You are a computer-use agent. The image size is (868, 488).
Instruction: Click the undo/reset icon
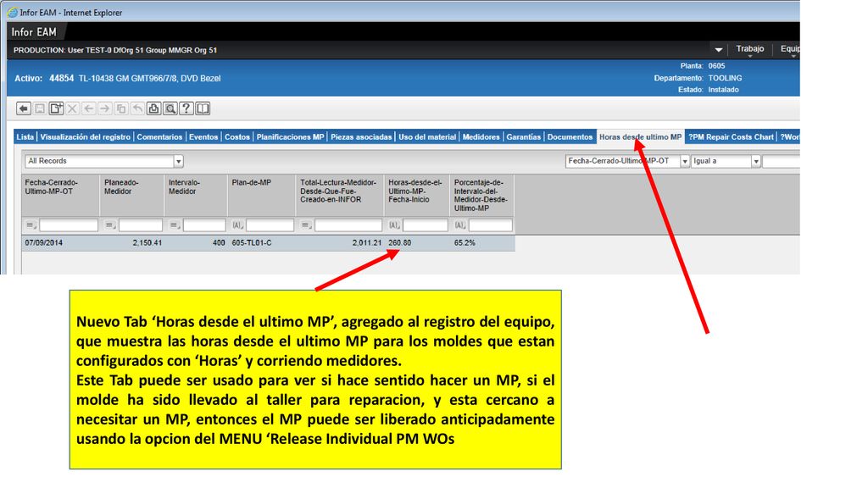tap(137, 108)
